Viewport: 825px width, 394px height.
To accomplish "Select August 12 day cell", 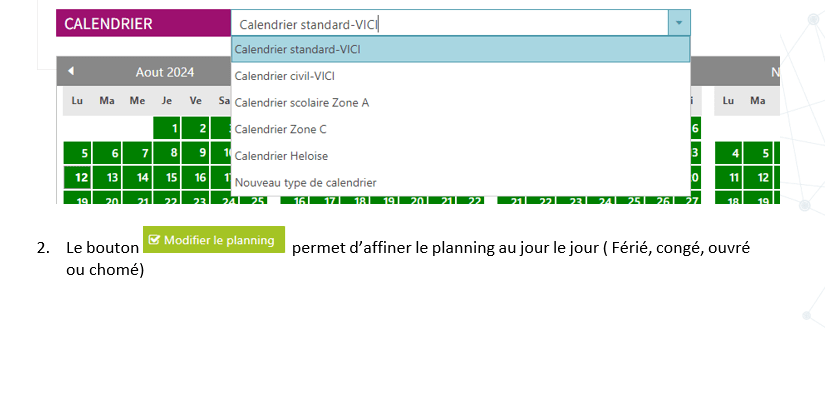I will coord(77,177).
